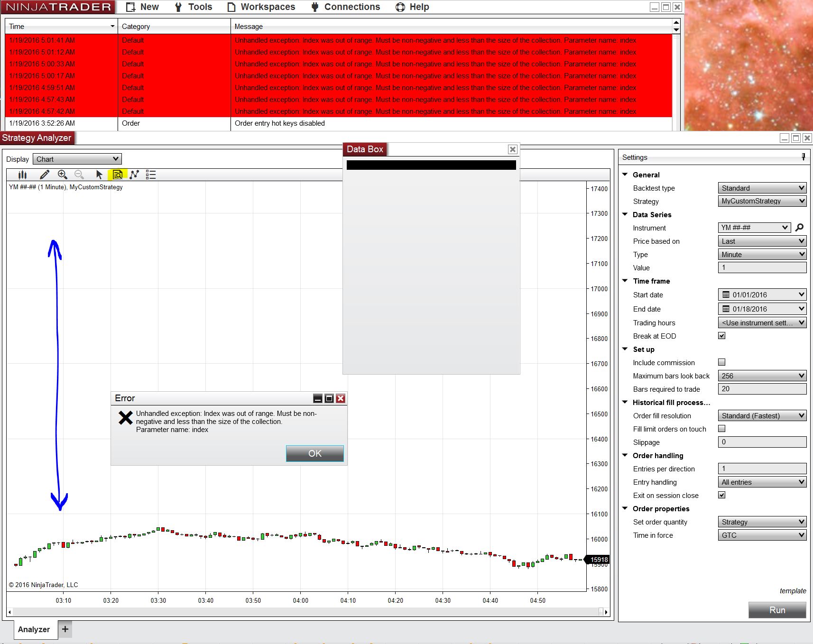The height and width of the screenshot is (644, 813).
Task: Click the Run button
Action: tap(777, 610)
